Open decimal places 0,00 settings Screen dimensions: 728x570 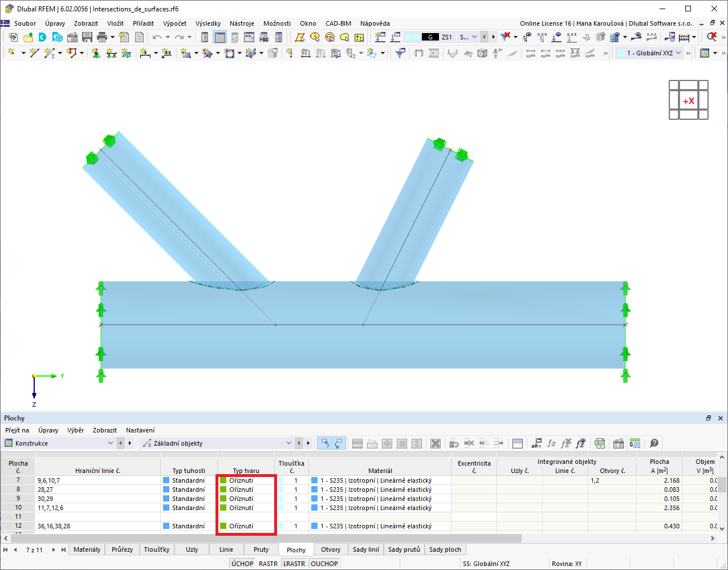pyautogui.click(x=635, y=443)
